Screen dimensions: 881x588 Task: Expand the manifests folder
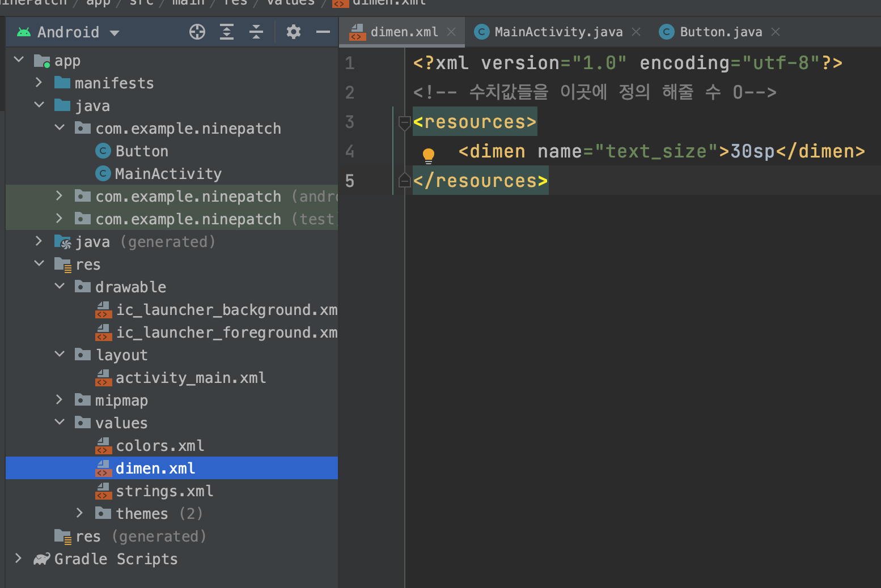[x=39, y=82]
